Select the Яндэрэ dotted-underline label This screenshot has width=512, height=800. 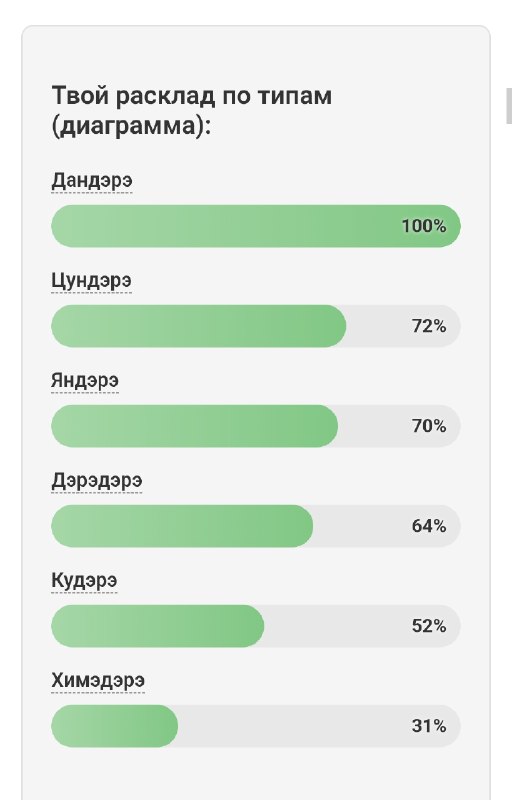point(85,381)
